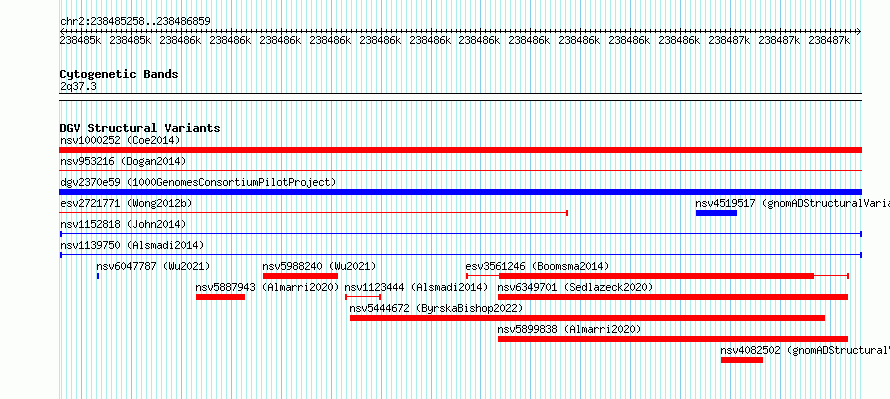Select the thick red nsv1000252 variant bar
This screenshot has width=890, height=399.
tap(460, 150)
